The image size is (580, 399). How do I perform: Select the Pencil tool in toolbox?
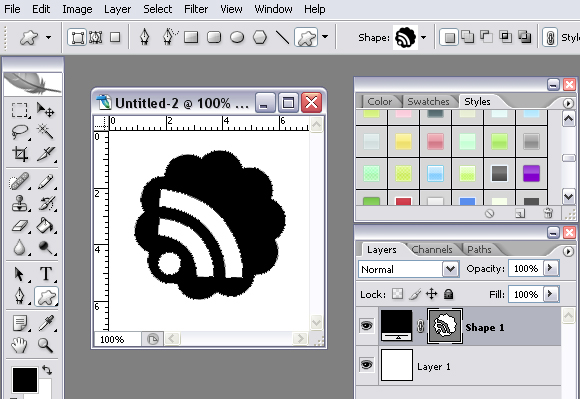point(45,182)
